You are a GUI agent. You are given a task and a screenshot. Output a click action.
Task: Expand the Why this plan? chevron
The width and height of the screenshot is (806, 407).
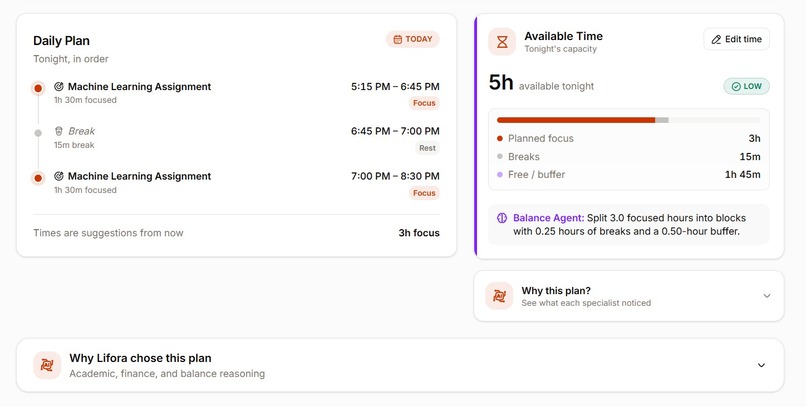[x=767, y=296]
